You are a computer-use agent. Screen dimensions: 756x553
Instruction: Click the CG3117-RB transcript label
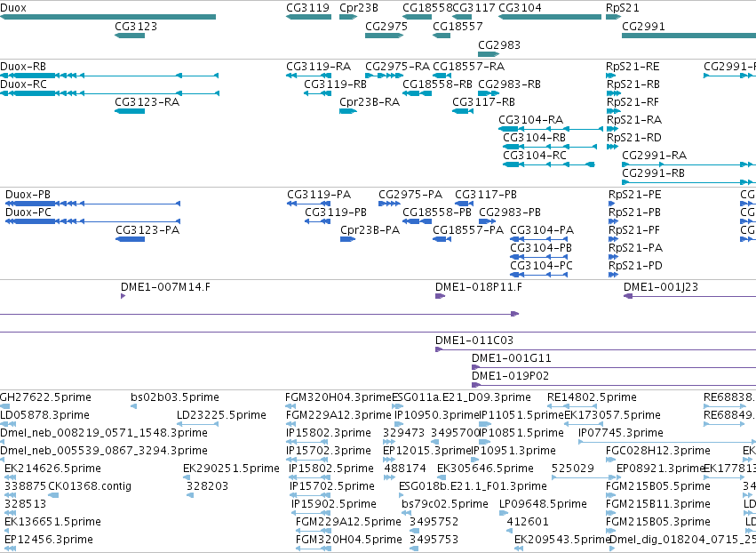pyautogui.click(x=483, y=102)
